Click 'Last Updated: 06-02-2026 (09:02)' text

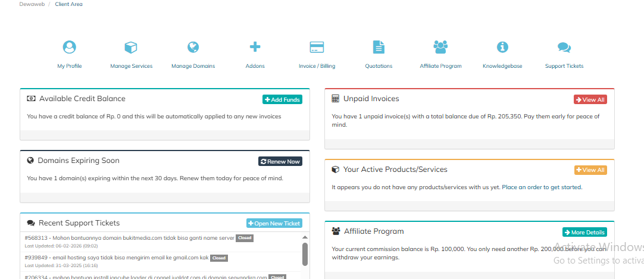(x=61, y=246)
